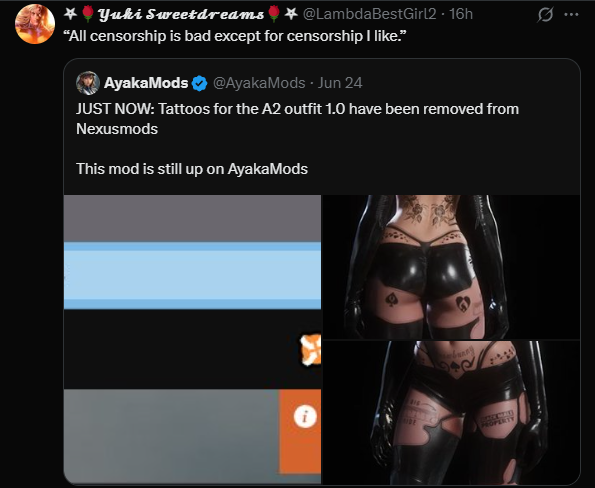Image resolution: width=595 pixels, height=488 pixels.
Task: Click the light blue bar in screenshot
Action: pos(192,275)
